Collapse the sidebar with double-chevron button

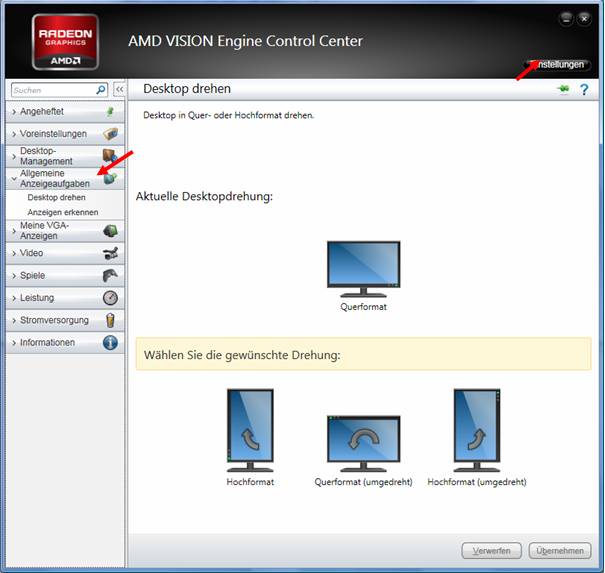tap(120, 90)
